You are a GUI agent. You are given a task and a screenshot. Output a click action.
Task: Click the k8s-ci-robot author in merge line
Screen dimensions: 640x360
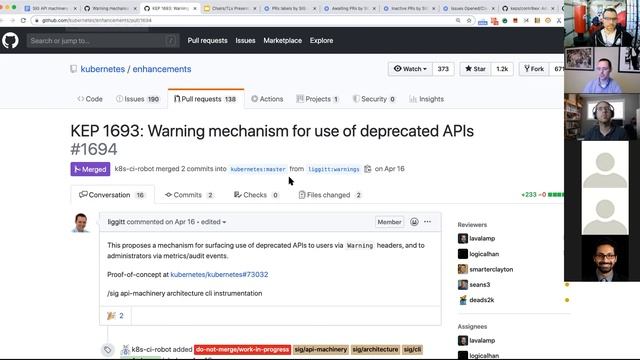coord(134,169)
